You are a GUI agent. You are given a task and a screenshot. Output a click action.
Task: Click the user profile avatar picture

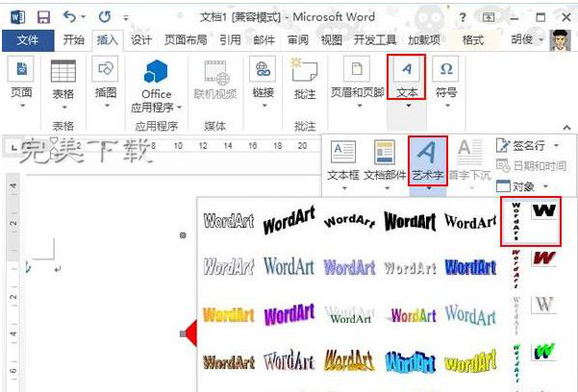tap(561, 39)
